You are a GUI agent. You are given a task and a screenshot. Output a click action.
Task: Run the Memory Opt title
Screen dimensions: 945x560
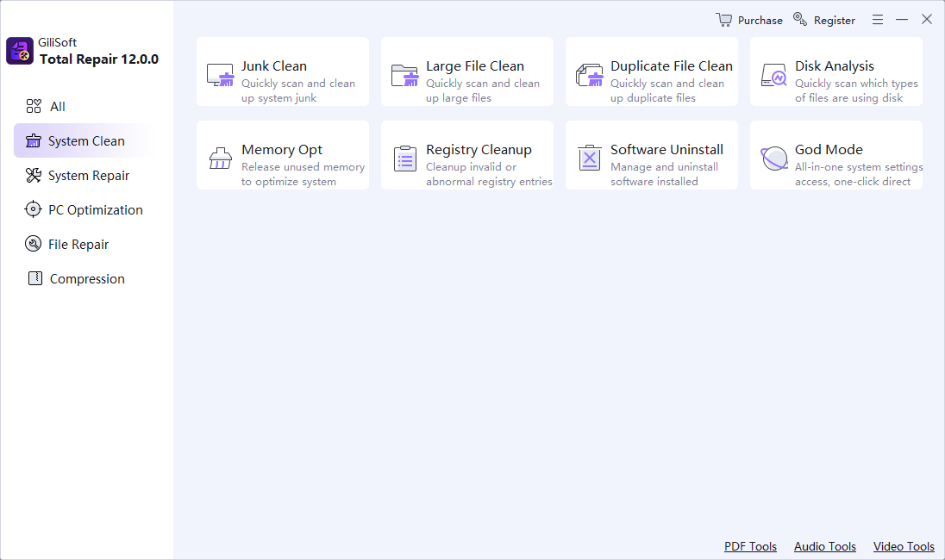click(x=282, y=150)
